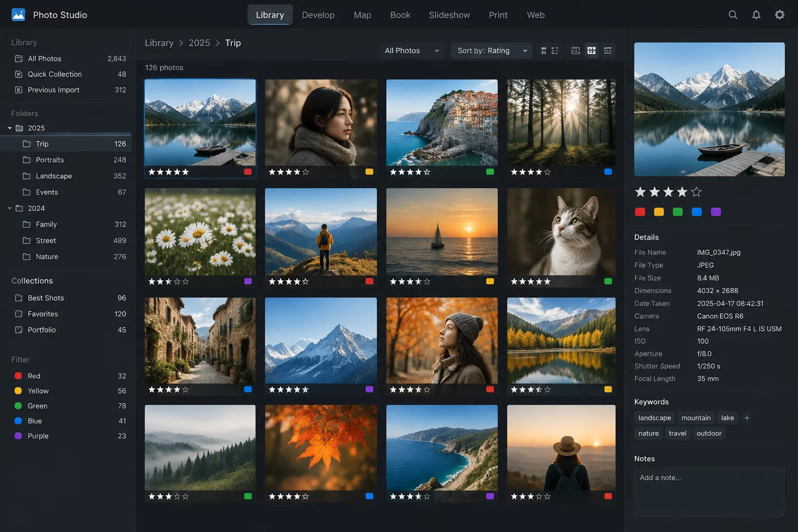The height and width of the screenshot is (532, 798).
Task: Open the settings gear
Action: click(x=780, y=15)
